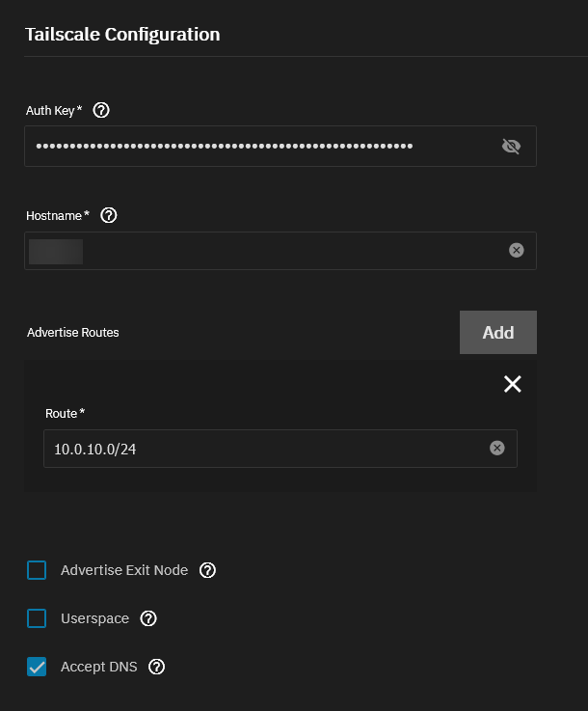Show help for Accept DNS
The height and width of the screenshot is (711, 588).
coord(157,667)
